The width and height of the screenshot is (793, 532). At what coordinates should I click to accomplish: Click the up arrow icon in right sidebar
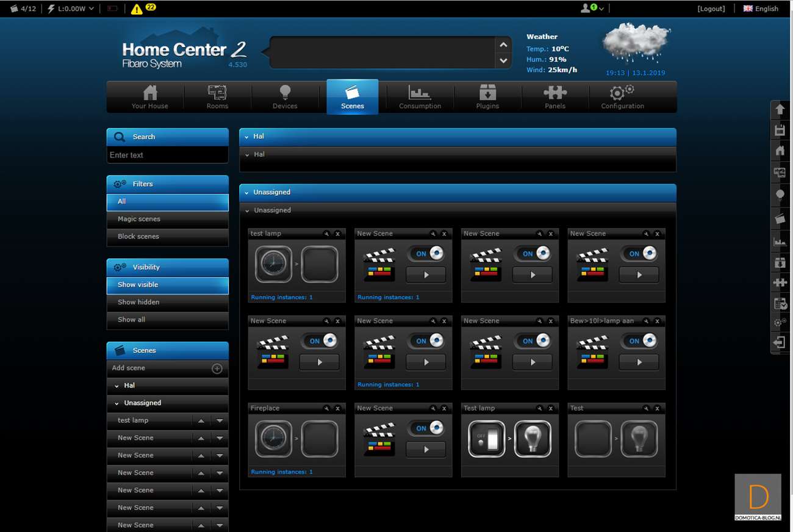[780, 110]
